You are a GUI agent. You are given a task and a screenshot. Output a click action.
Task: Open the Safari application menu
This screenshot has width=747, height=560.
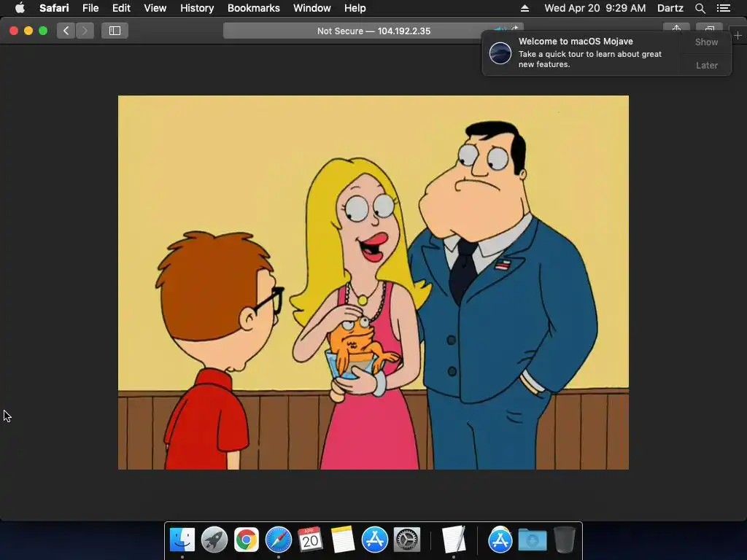tap(54, 8)
